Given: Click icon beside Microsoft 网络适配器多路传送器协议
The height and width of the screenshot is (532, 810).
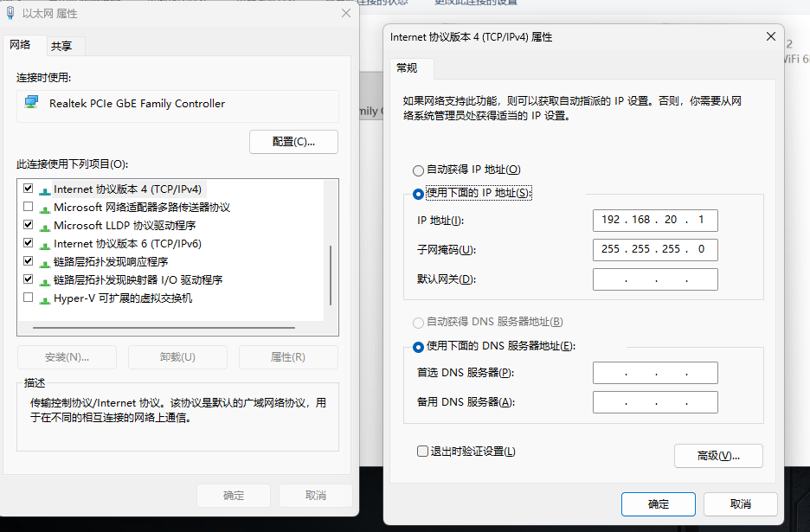Looking at the screenshot, I should pos(45,208).
